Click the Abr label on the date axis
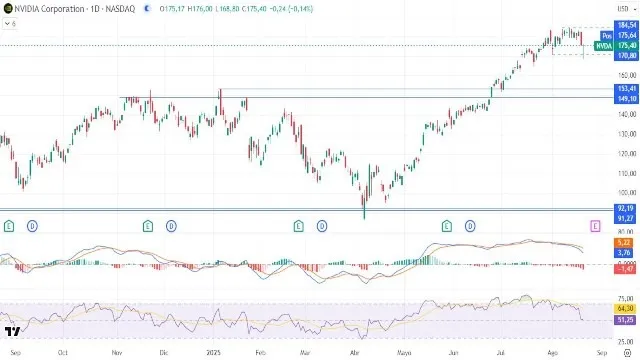 click(x=355, y=353)
